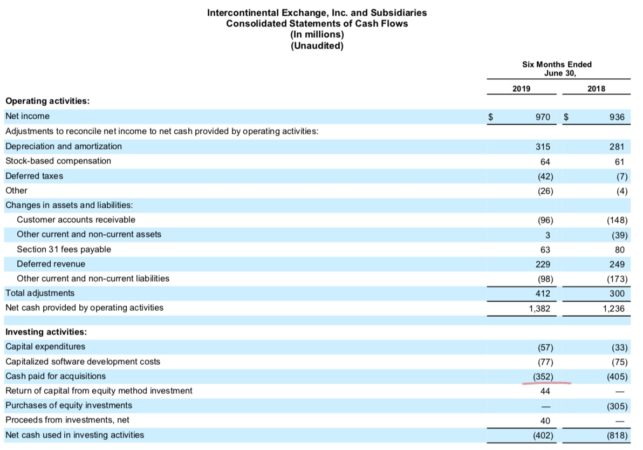Click 'Changes in assets and liabilities:' label
Screen dimensions: 643x450
click(x=69, y=205)
